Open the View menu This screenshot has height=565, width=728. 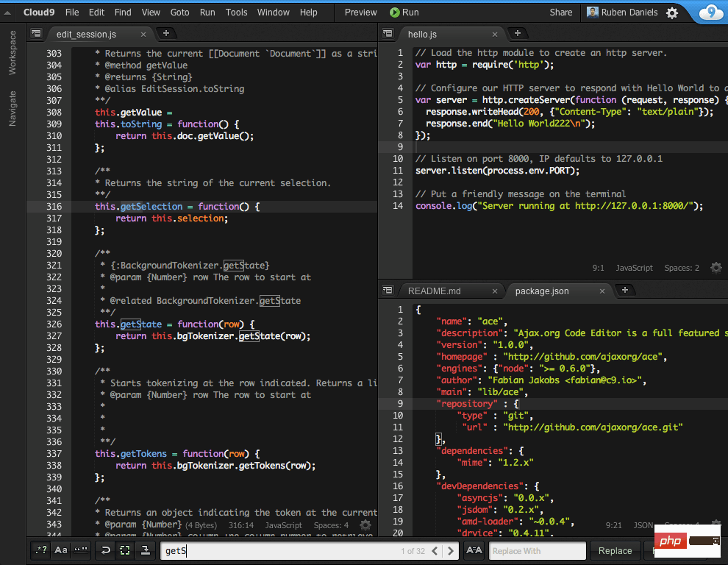151,13
